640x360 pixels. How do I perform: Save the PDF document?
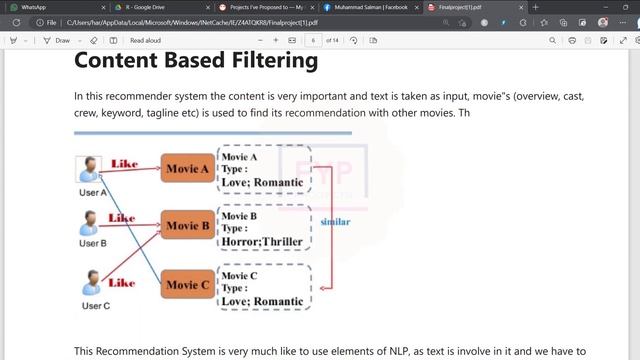(588, 40)
